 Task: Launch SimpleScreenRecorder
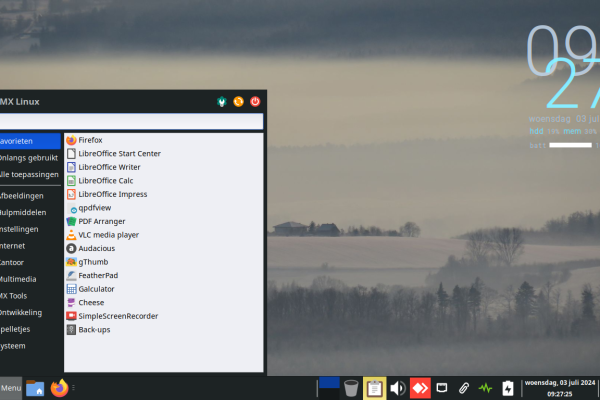click(117, 315)
